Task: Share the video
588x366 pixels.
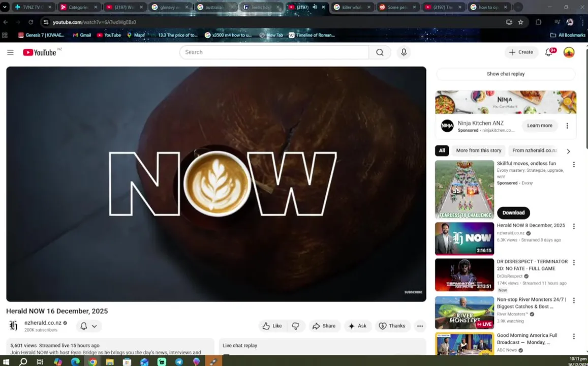Action: tap(324, 326)
